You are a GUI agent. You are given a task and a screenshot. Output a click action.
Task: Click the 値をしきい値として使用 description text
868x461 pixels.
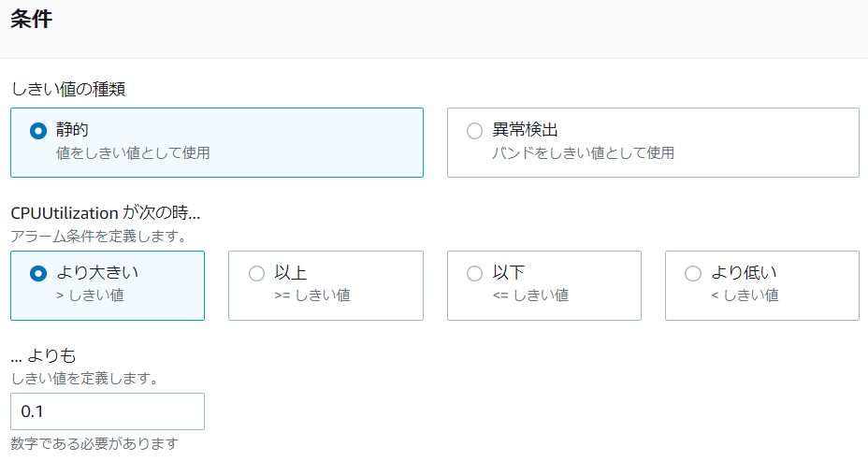click(x=133, y=152)
